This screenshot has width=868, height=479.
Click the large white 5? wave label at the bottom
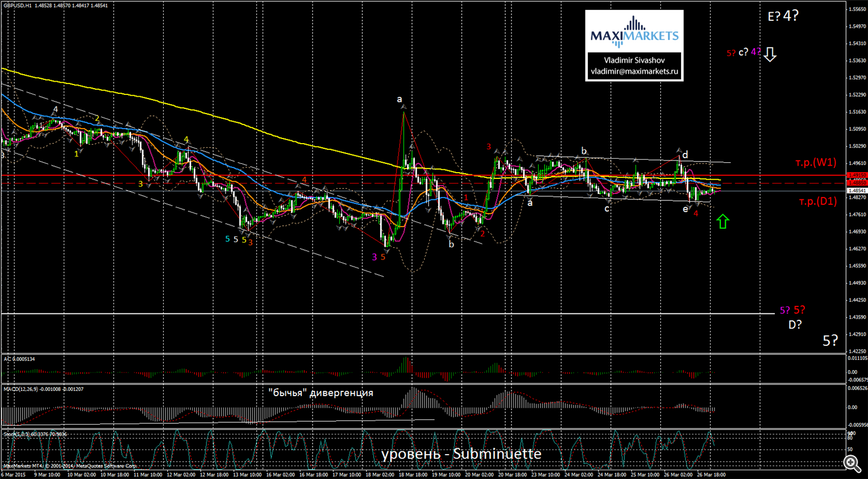[830, 341]
